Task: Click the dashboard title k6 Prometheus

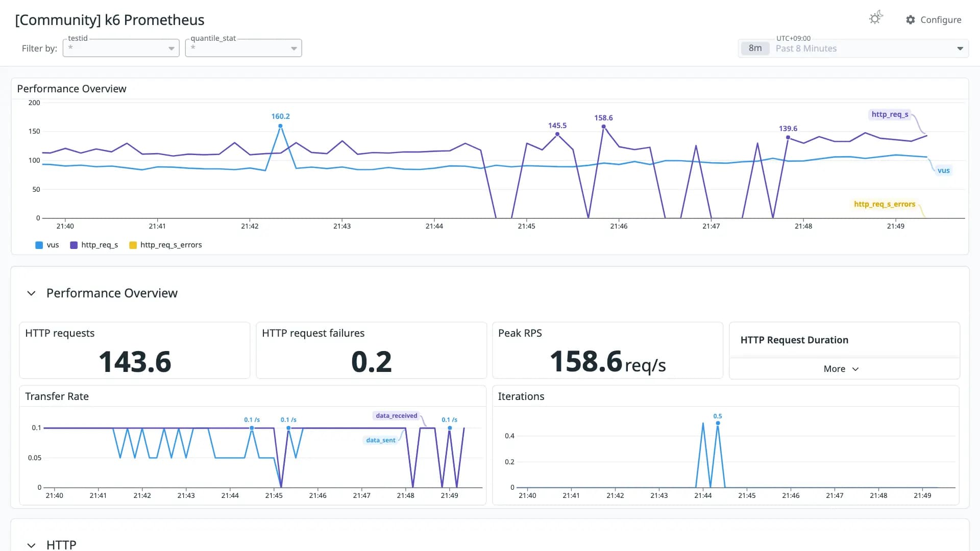Action: tap(109, 20)
